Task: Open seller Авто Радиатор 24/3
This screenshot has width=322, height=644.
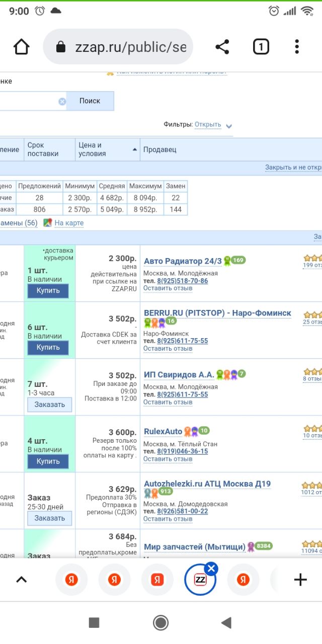Action: click(x=183, y=261)
